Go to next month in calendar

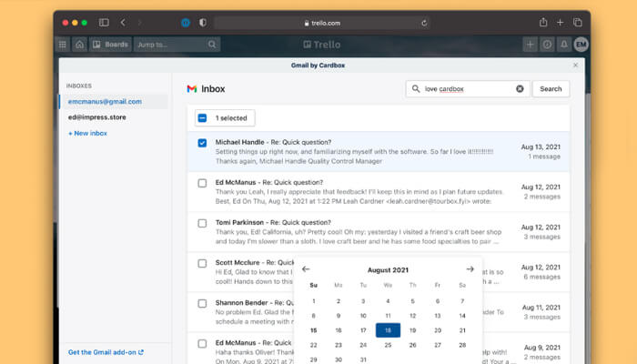point(470,269)
